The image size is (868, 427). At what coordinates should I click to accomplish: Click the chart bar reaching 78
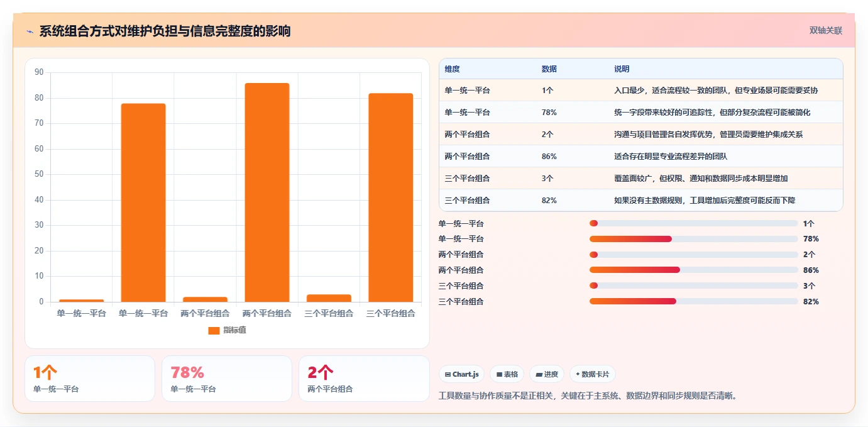143,202
